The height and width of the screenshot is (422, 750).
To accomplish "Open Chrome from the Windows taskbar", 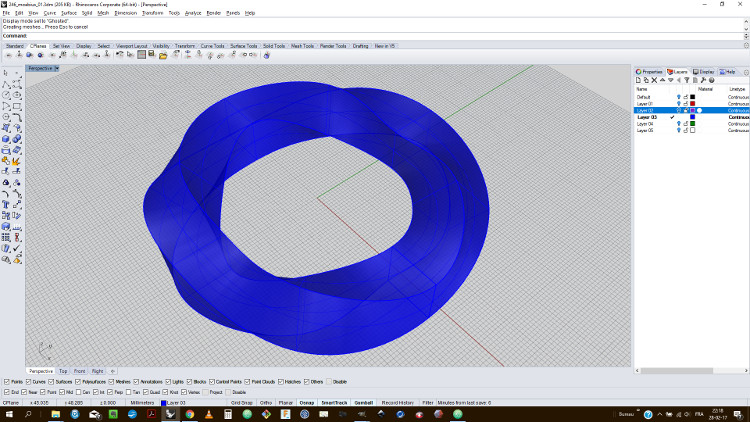I will [190, 414].
